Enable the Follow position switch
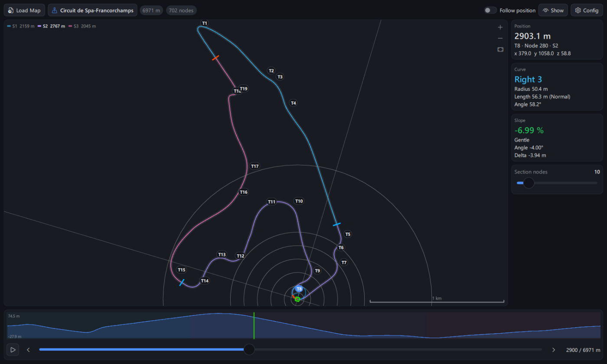 point(490,10)
